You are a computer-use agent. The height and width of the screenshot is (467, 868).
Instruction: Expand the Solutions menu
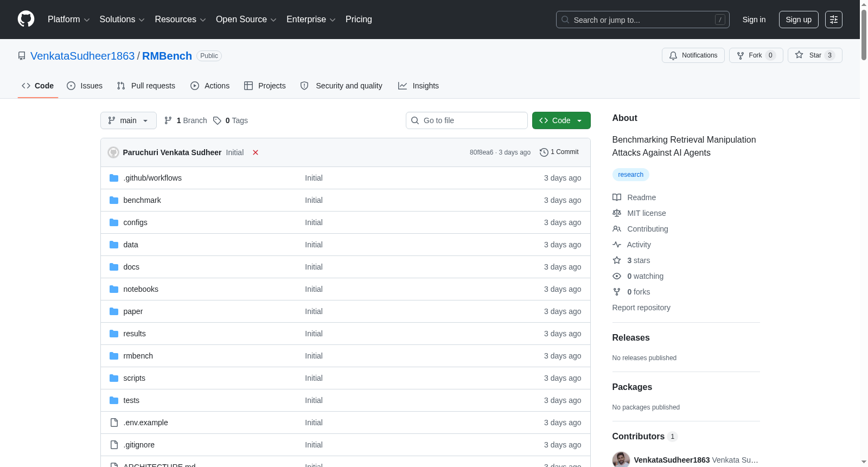tap(122, 20)
